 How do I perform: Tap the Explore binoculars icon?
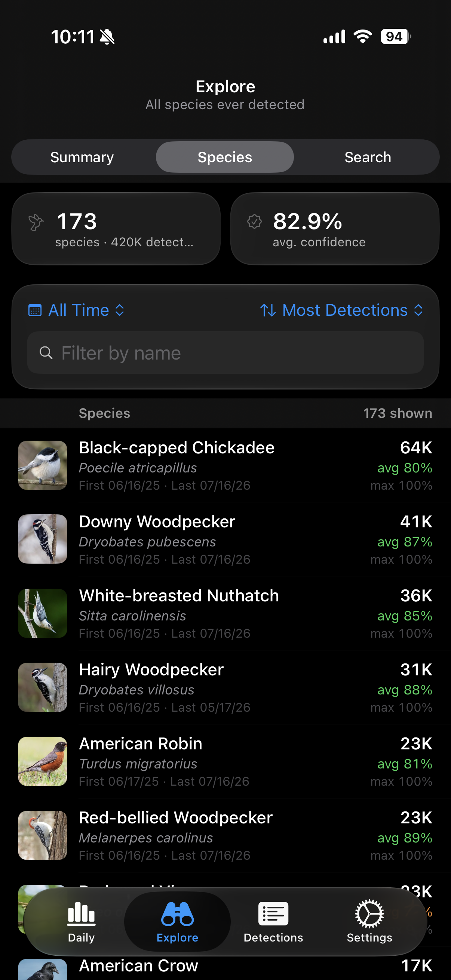177,914
